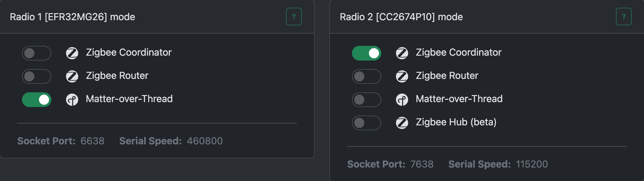Enable Radio 2 Matter-over-Thread toggle
This screenshot has width=644, height=181.
coord(366,100)
